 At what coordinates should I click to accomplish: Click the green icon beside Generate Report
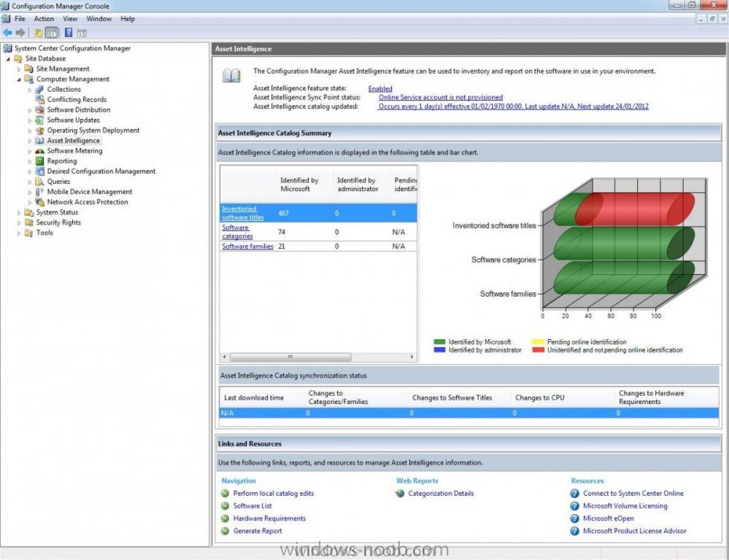click(x=225, y=531)
